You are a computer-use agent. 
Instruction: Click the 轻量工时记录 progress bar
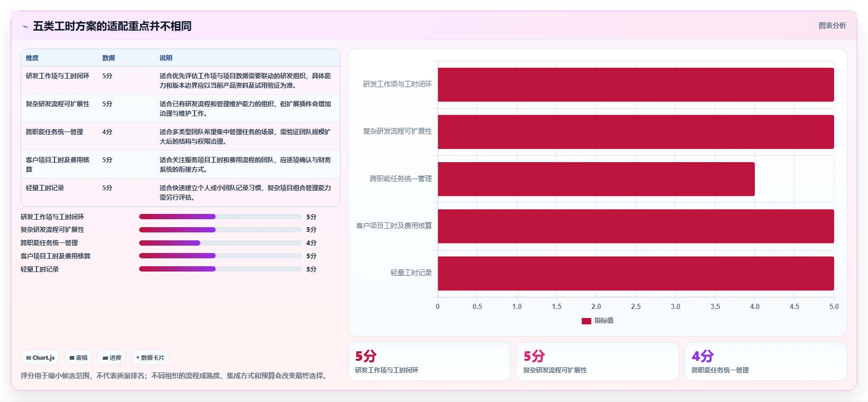pyautogui.click(x=220, y=269)
